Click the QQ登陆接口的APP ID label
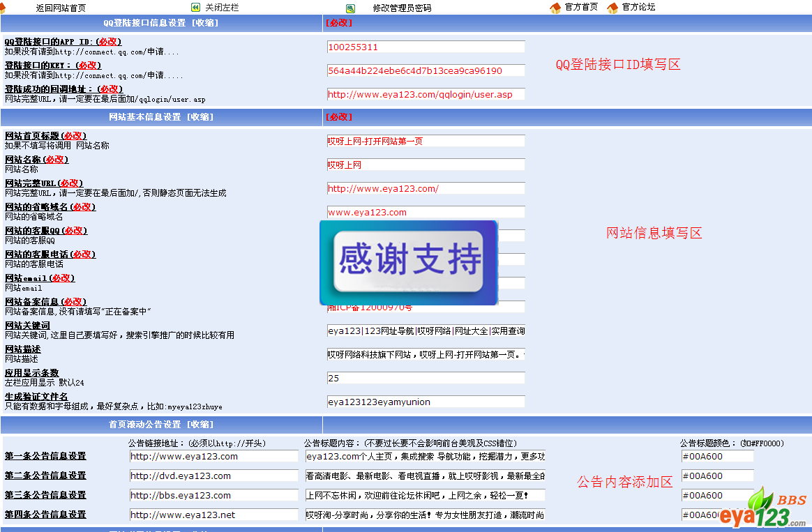The height and width of the screenshot is (532, 812). coord(63,42)
